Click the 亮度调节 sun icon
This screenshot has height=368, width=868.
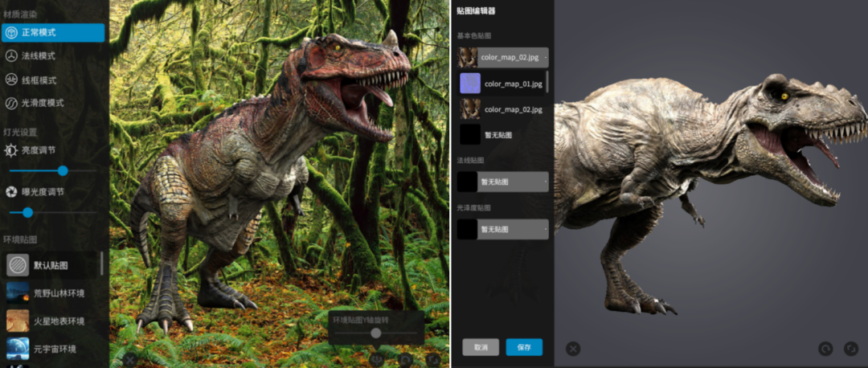10,150
